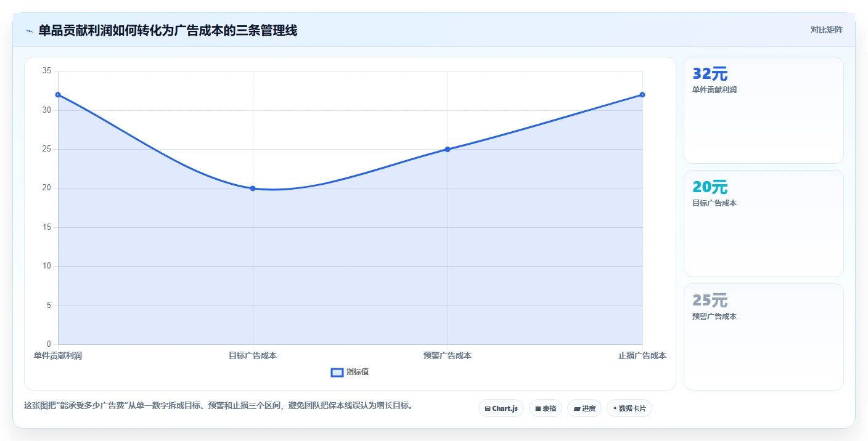
Task: Click the 25元 value card
Action: click(x=764, y=337)
